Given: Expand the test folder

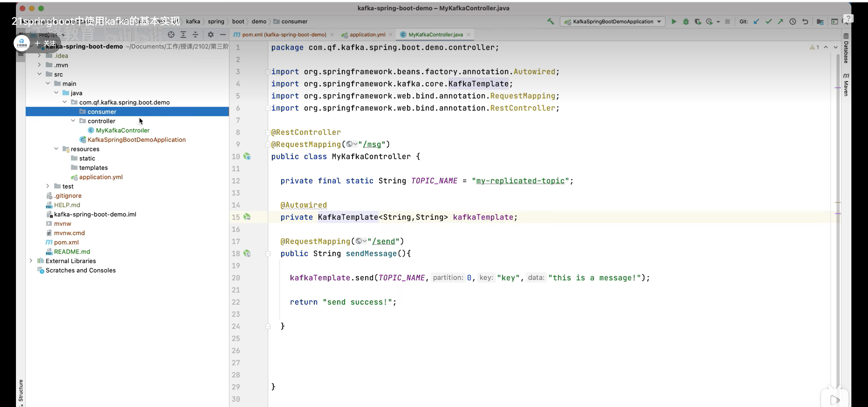Looking at the screenshot, I should pyautogui.click(x=48, y=186).
